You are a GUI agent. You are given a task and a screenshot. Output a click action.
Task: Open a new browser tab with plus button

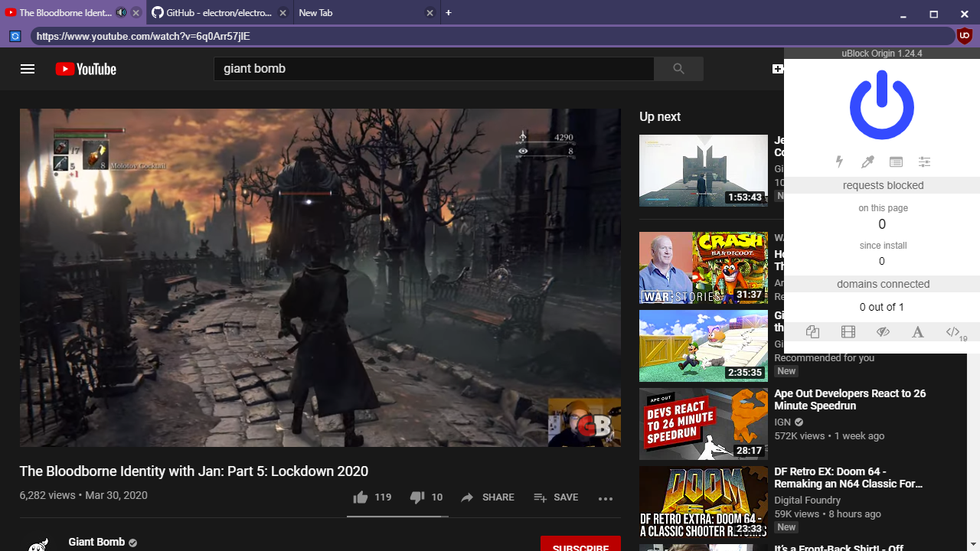pyautogui.click(x=449, y=13)
